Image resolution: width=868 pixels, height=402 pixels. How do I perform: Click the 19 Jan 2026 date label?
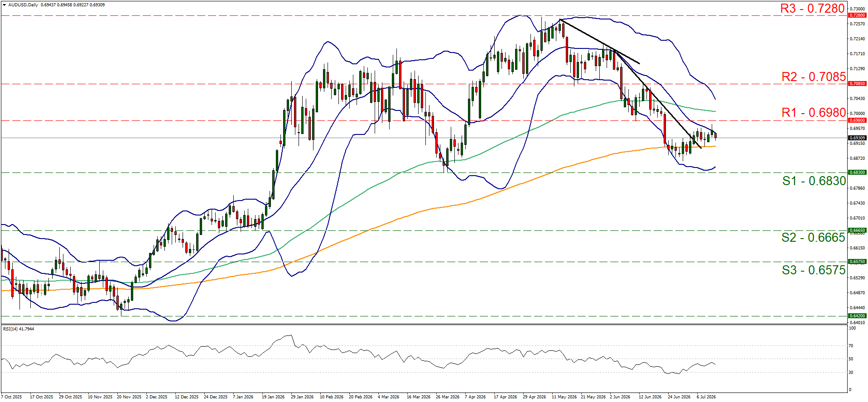[273, 397]
